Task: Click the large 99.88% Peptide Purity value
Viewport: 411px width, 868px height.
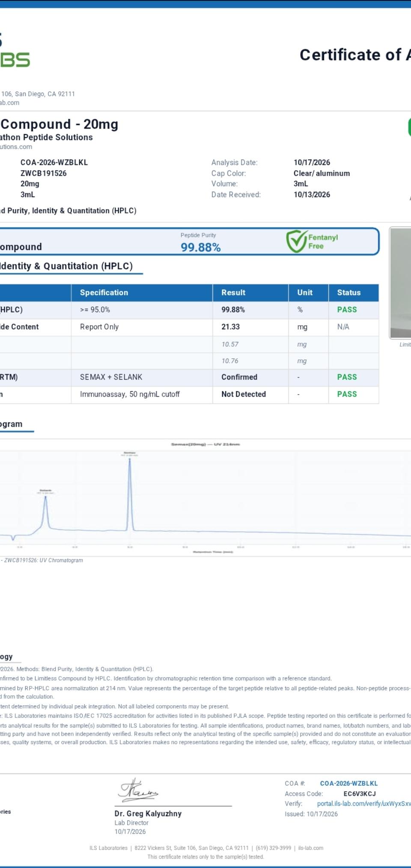Action: click(x=201, y=248)
